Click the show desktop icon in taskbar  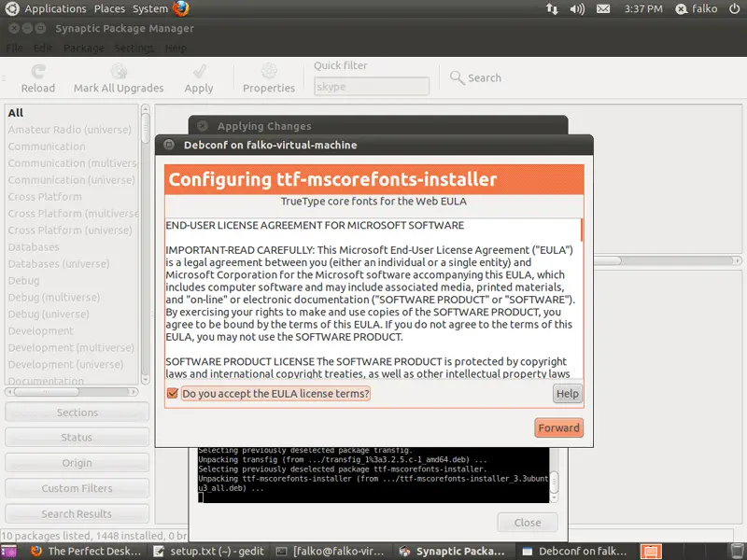click(8, 551)
